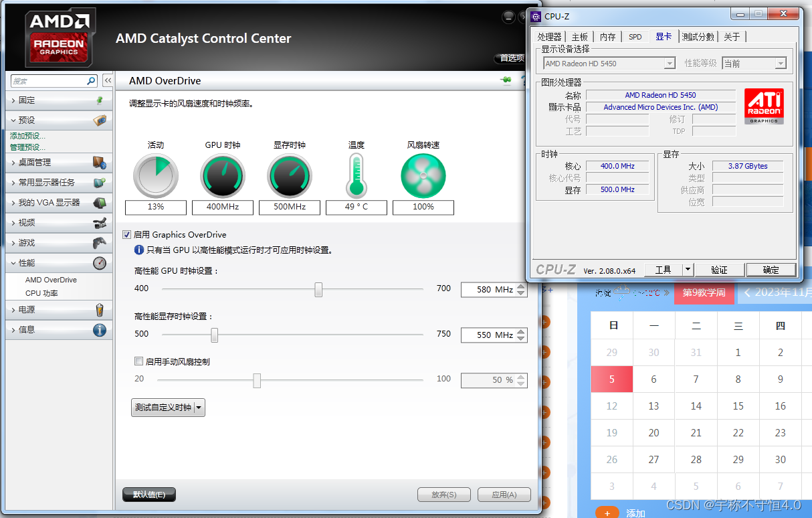Viewport: 812px width, 518px height.
Task: Switch to the 主板 tab in CPU-Z
Action: (x=580, y=37)
